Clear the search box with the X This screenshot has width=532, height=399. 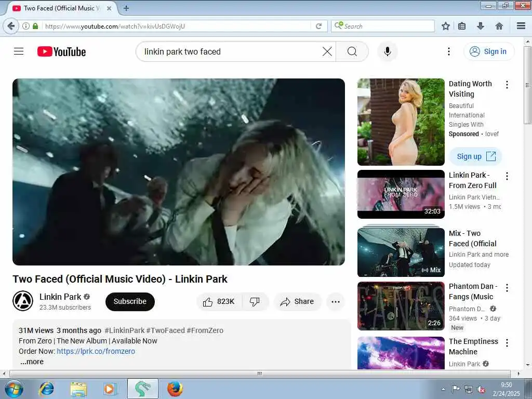[x=327, y=51]
